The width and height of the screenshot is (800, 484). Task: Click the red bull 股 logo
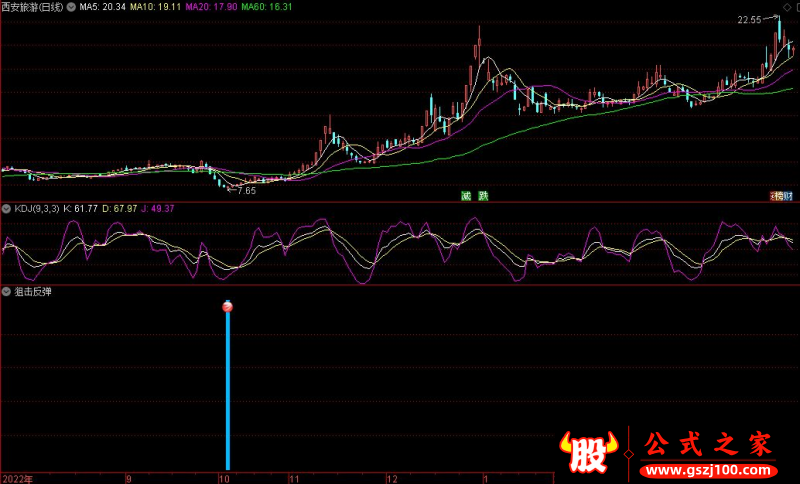(587, 452)
